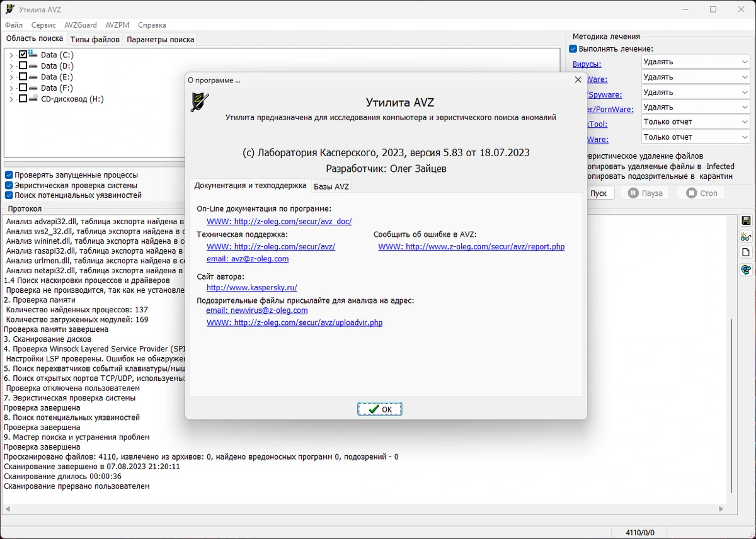
Task: Click the CD-дисковод (H:) disc drive icon
Action: click(x=33, y=99)
